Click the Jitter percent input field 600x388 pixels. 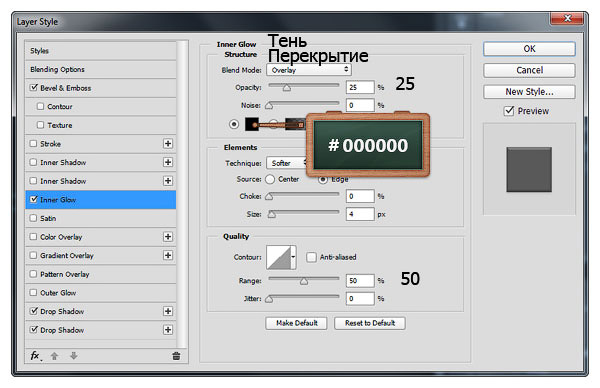coord(360,298)
